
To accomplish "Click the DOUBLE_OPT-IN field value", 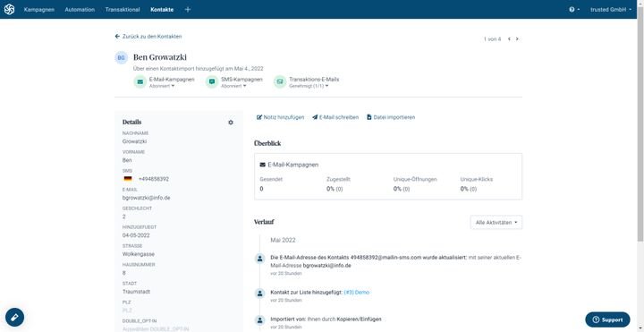I will click(x=156, y=329).
